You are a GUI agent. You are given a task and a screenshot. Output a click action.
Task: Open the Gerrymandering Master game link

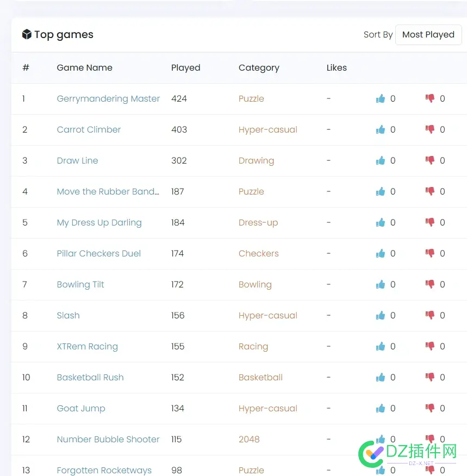tap(108, 99)
